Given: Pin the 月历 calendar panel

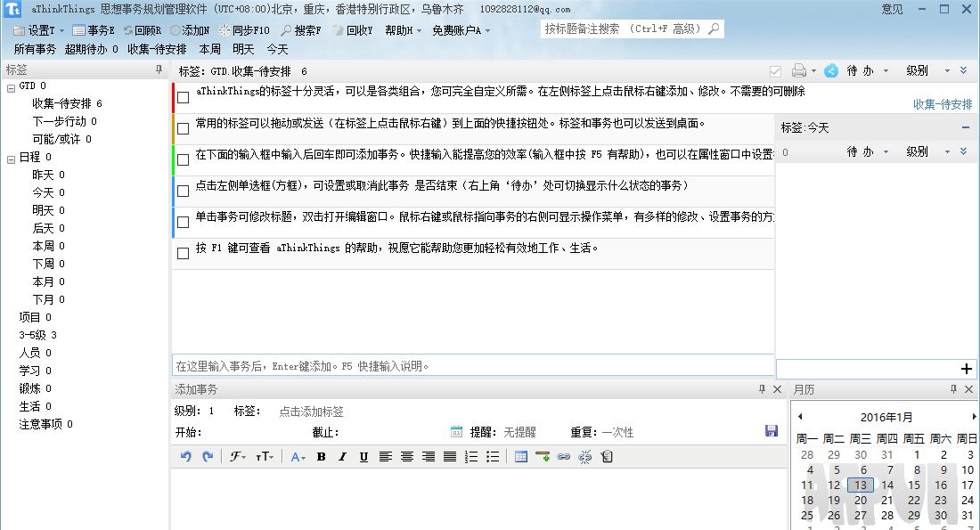Looking at the screenshot, I should [x=953, y=388].
